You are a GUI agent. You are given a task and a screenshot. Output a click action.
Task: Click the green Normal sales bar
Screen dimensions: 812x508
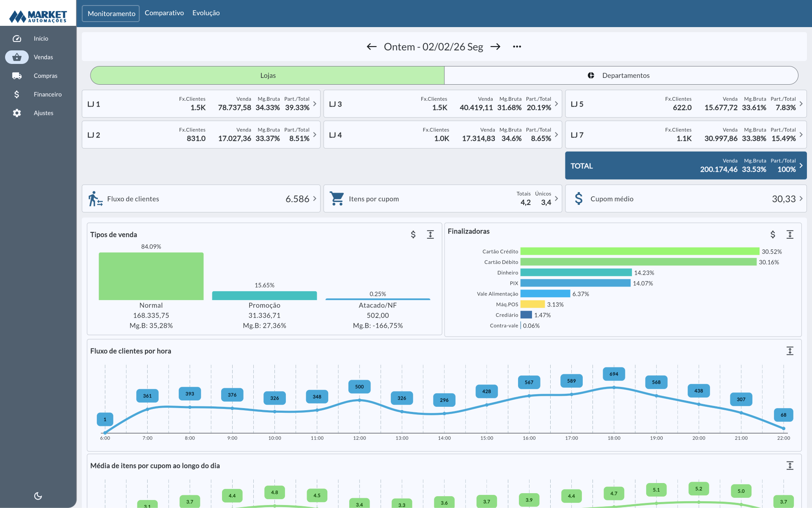pyautogui.click(x=151, y=276)
